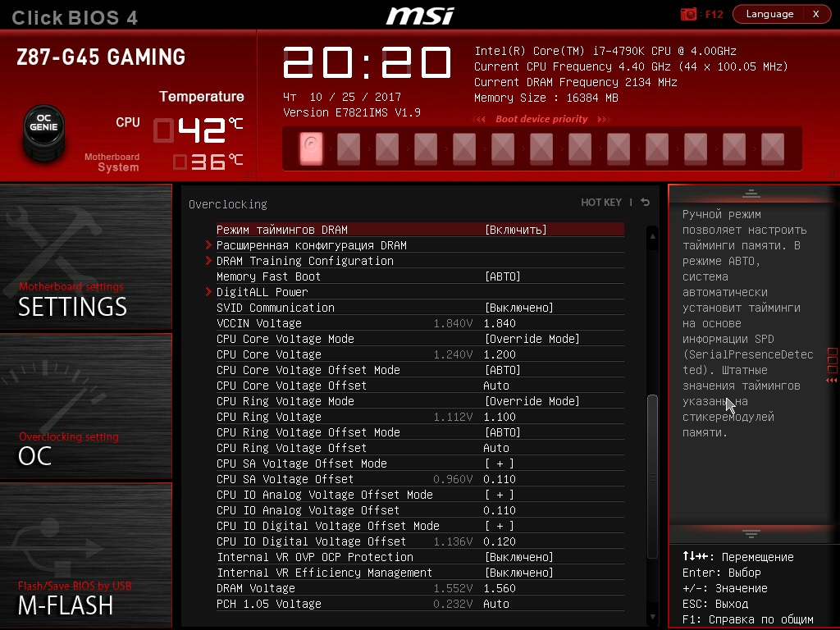Open the SETTINGS section
The height and width of the screenshot is (630, 840).
pyautogui.click(x=85, y=257)
